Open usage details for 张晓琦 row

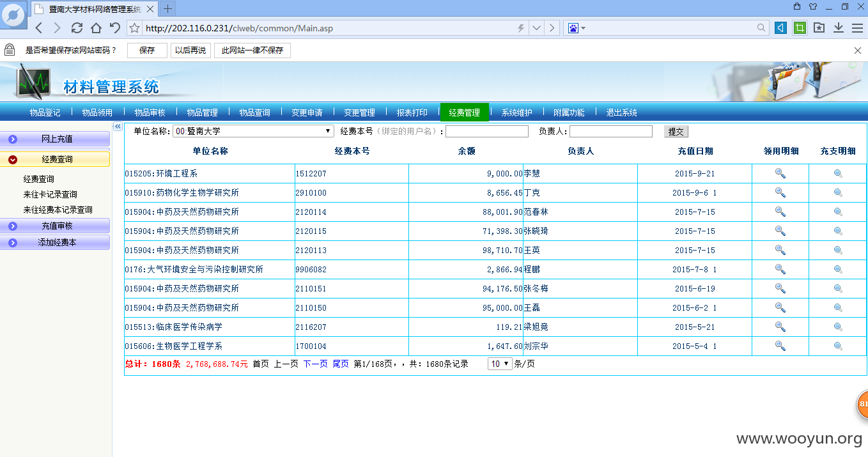click(780, 231)
